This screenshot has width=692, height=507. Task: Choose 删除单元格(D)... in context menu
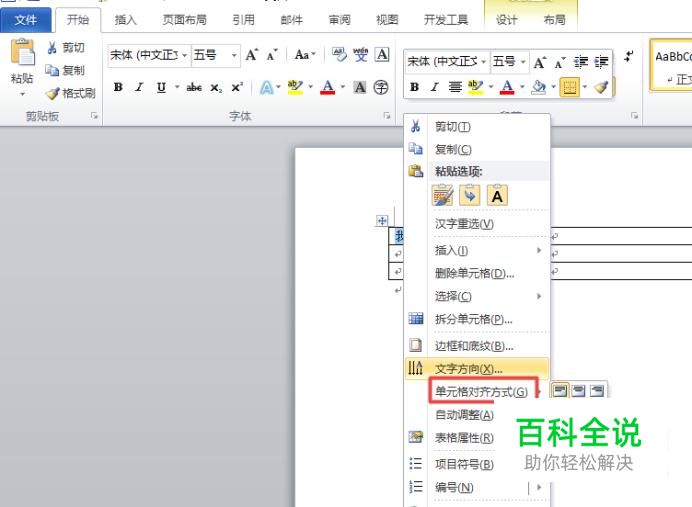(477, 273)
